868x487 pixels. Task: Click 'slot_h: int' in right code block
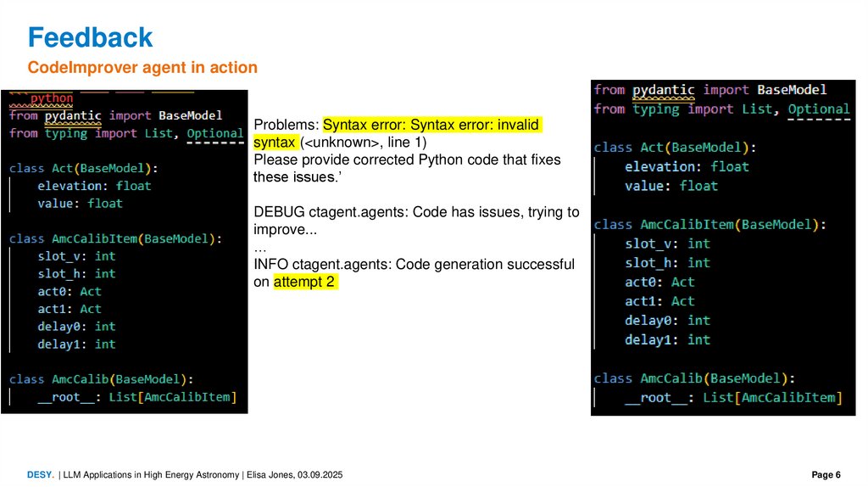pyautogui.click(x=667, y=263)
